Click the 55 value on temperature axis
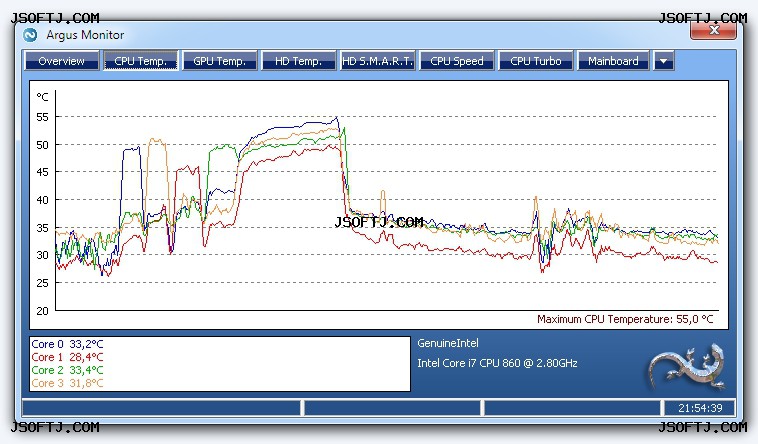Image resolution: width=758 pixels, height=444 pixels. (43, 117)
